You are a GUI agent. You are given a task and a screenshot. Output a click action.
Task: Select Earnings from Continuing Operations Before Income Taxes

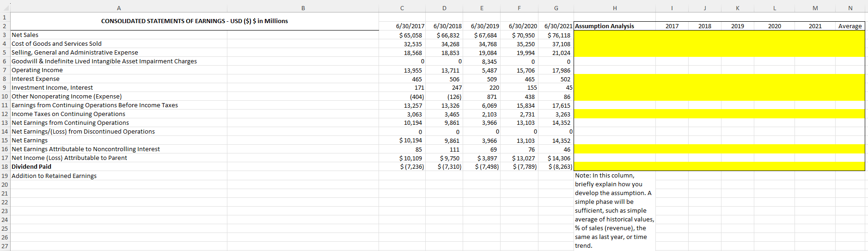tap(119, 105)
